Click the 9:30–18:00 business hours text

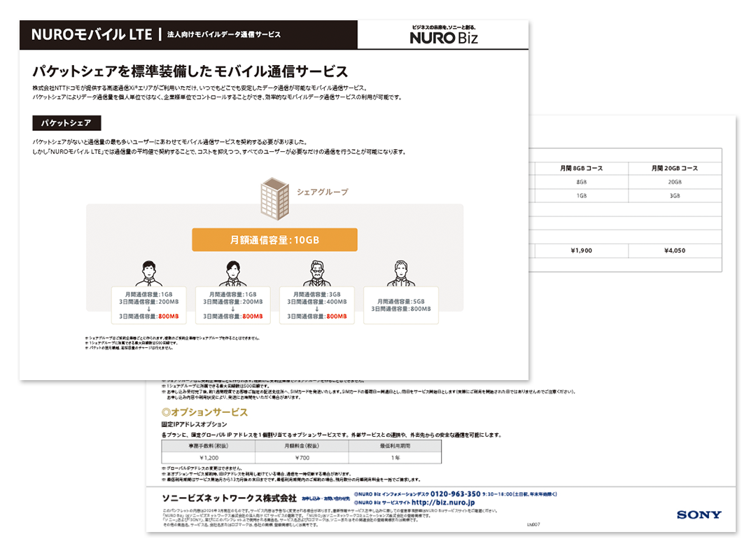coord(519,494)
